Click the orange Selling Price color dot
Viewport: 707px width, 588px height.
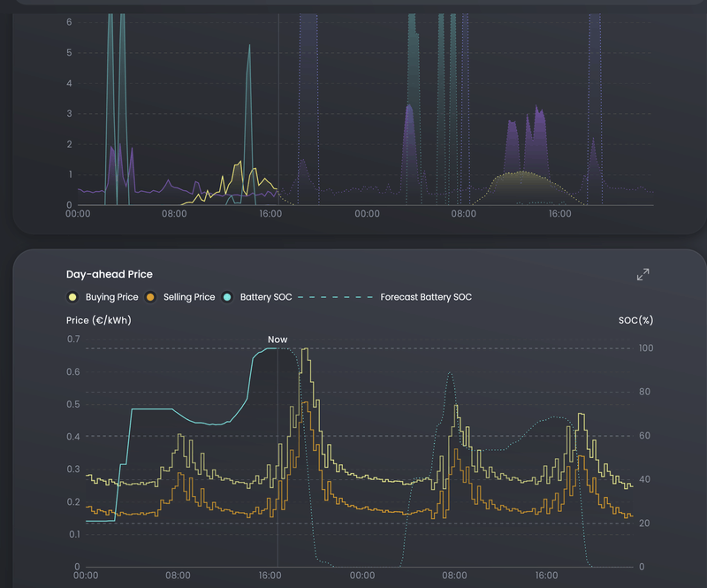150,297
